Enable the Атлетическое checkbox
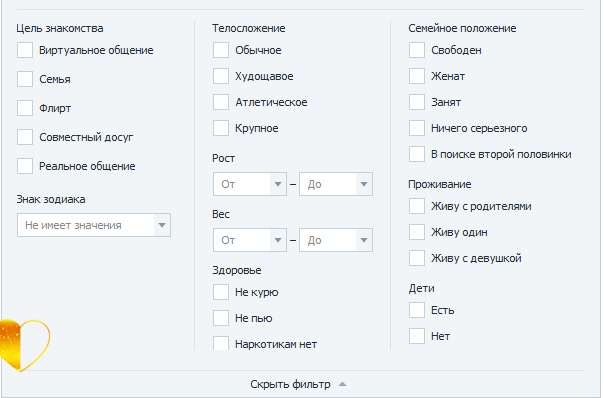Viewport: 604px width, 398px height. pyautogui.click(x=221, y=102)
